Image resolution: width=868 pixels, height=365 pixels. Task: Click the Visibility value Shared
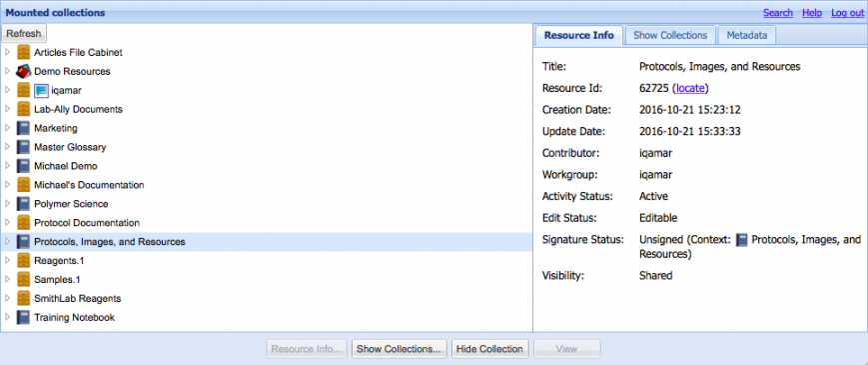(x=656, y=275)
